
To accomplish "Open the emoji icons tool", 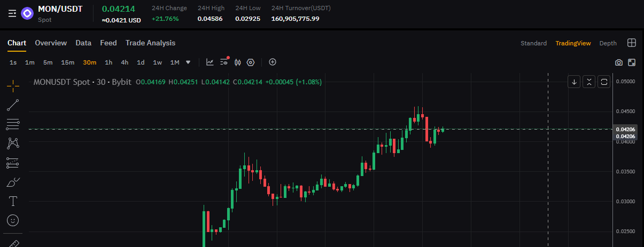I will (13, 220).
